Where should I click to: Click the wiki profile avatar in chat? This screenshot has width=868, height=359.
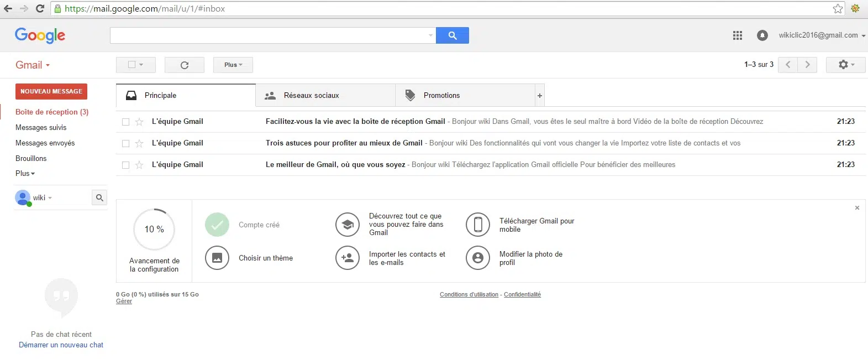(x=23, y=197)
